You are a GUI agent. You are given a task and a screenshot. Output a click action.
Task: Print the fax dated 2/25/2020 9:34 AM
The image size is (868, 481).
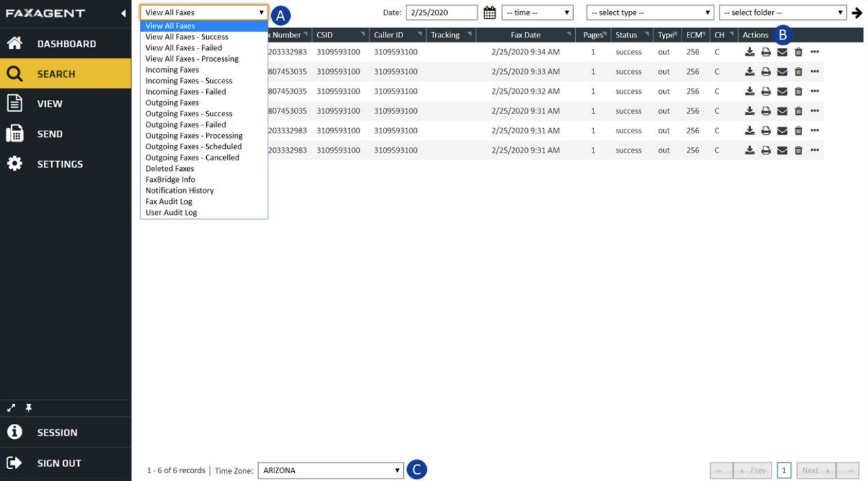pyautogui.click(x=766, y=52)
